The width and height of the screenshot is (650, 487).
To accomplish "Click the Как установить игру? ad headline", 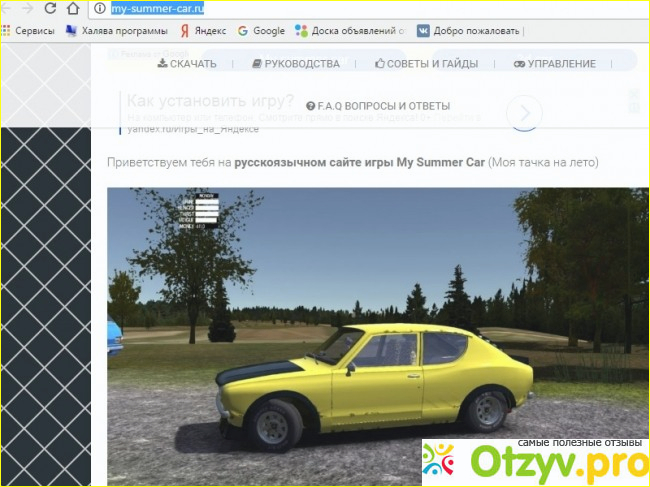I will (x=210, y=102).
